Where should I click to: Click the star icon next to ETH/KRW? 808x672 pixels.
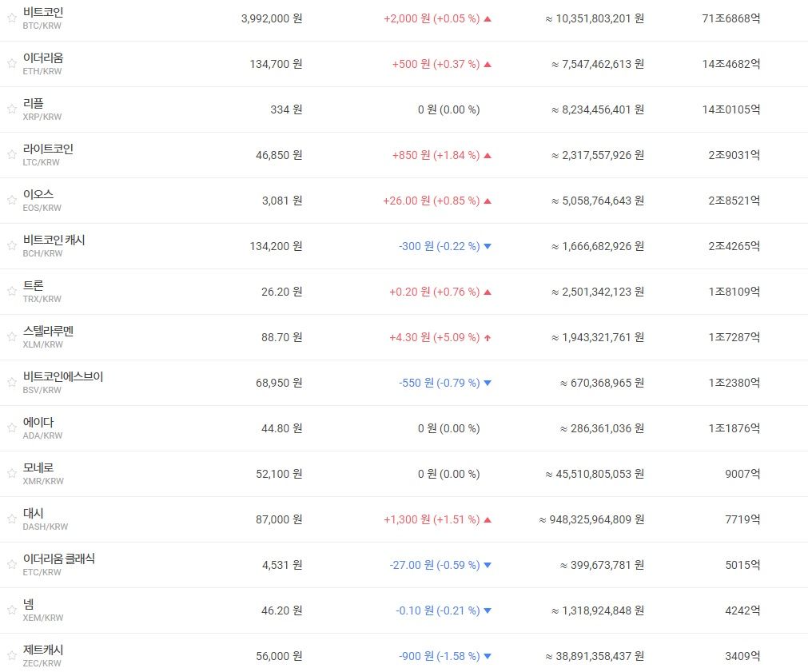(11, 64)
